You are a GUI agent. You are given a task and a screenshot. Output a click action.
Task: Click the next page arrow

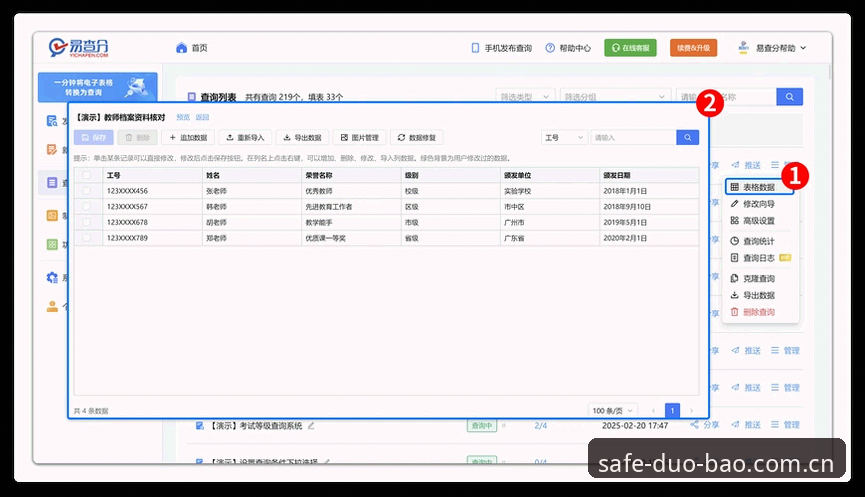691,410
